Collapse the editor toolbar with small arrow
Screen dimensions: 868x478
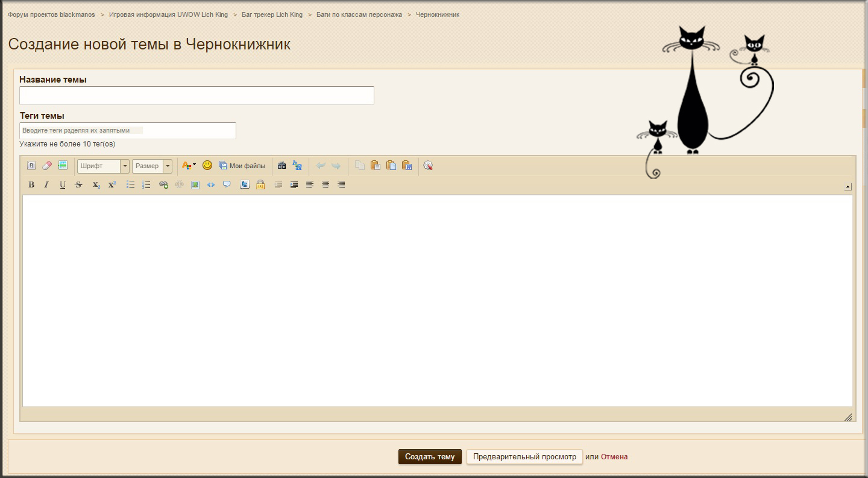click(x=848, y=187)
